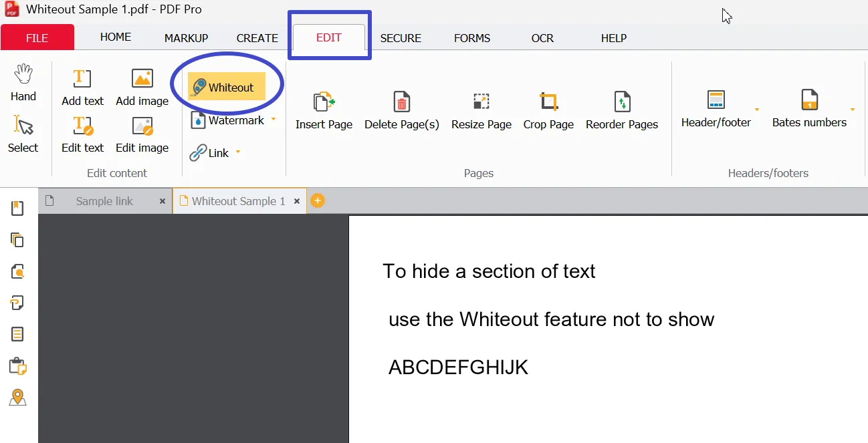The width and height of the screenshot is (868, 443).
Task: Select the EDIT ribbon tab
Action: pyautogui.click(x=329, y=37)
